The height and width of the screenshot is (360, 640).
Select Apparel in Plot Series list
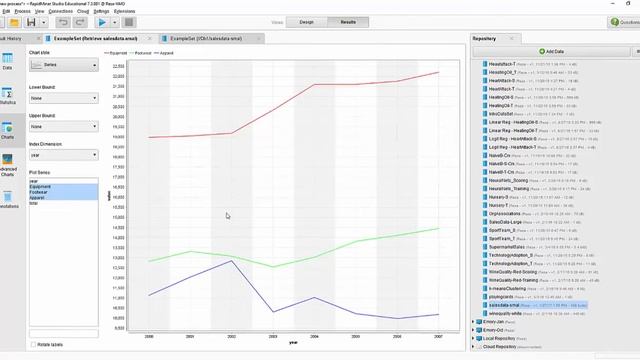pyautogui.click(x=63, y=198)
